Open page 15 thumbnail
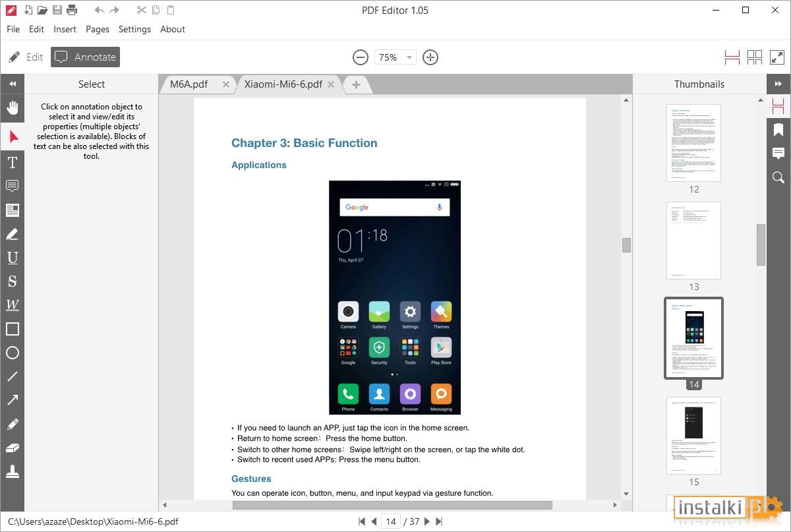This screenshot has height=532, width=791. point(693,436)
